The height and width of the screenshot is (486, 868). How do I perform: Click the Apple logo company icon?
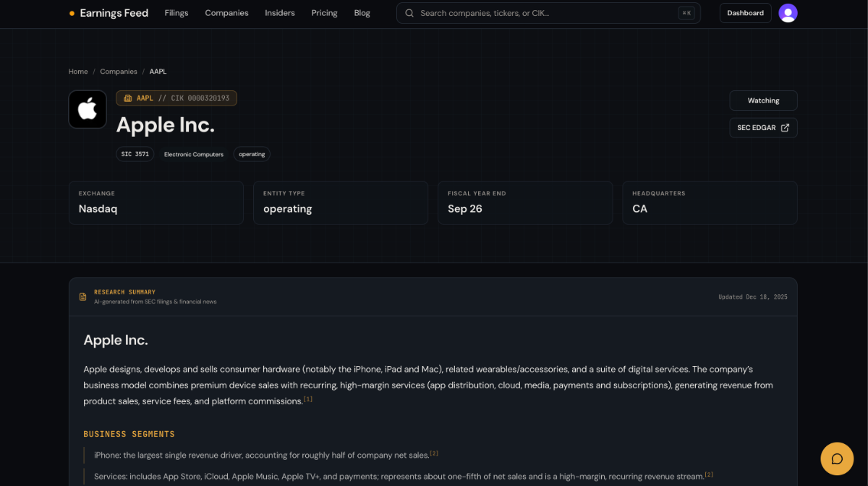pos(88,109)
